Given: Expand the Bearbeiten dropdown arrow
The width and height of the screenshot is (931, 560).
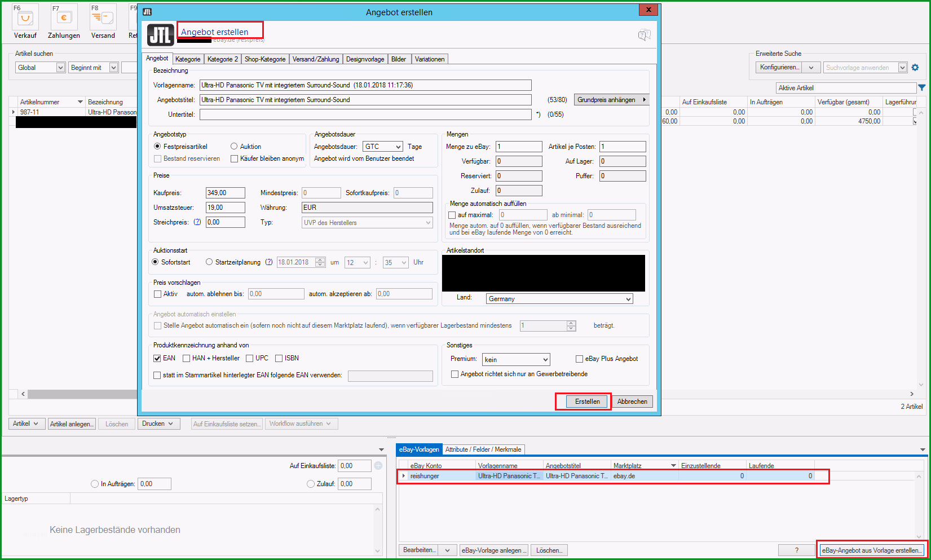Looking at the screenshot, I should pos(448,550).
